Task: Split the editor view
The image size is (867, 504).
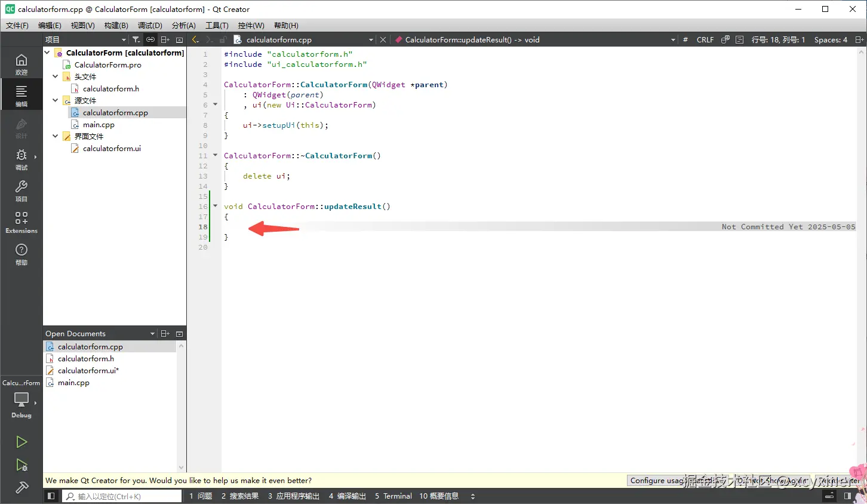Action: 859,39
